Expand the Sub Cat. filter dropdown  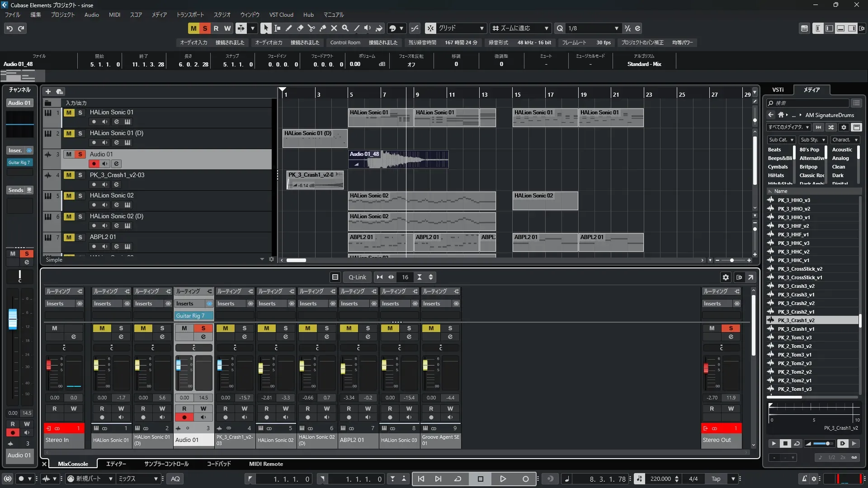(781, 140)
